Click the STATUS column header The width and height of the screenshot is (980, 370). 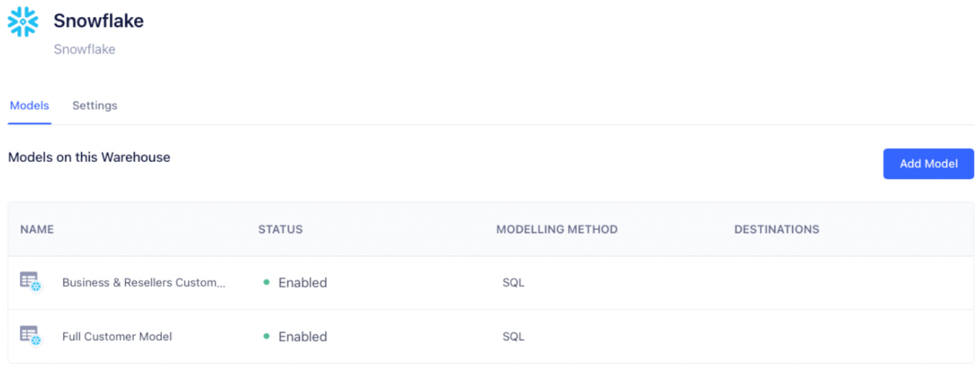pos(280,229)
